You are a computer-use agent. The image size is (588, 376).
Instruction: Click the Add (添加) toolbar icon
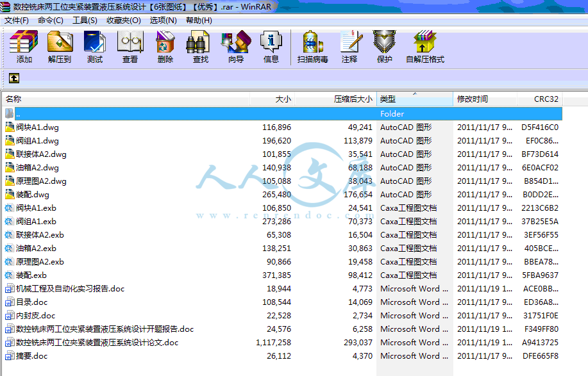point(24,41)
